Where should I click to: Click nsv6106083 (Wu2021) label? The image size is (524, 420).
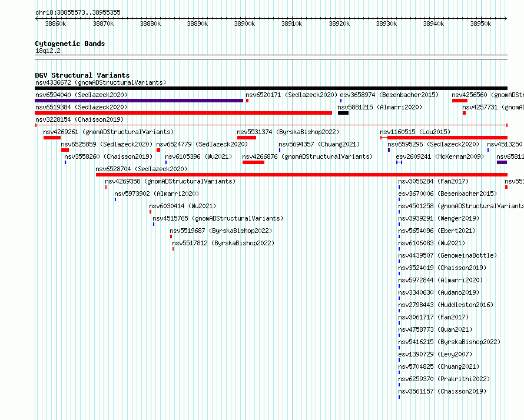(432, 243)
